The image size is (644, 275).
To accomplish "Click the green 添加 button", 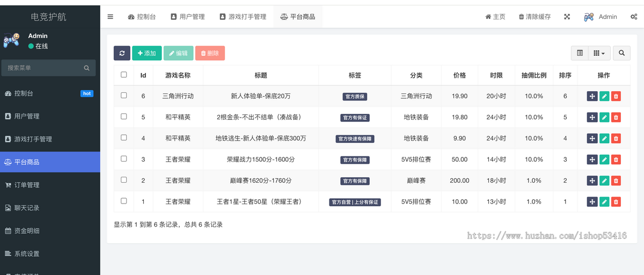I will coord(147,53).
